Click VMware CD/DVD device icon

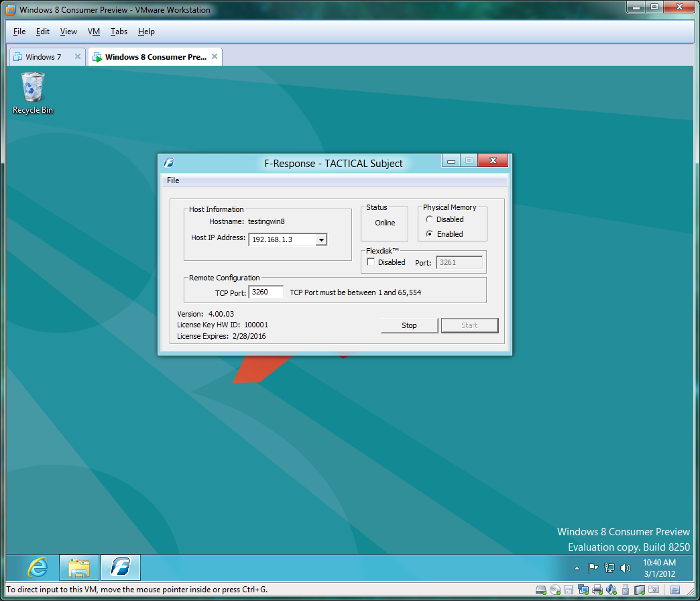pos(555,590)
